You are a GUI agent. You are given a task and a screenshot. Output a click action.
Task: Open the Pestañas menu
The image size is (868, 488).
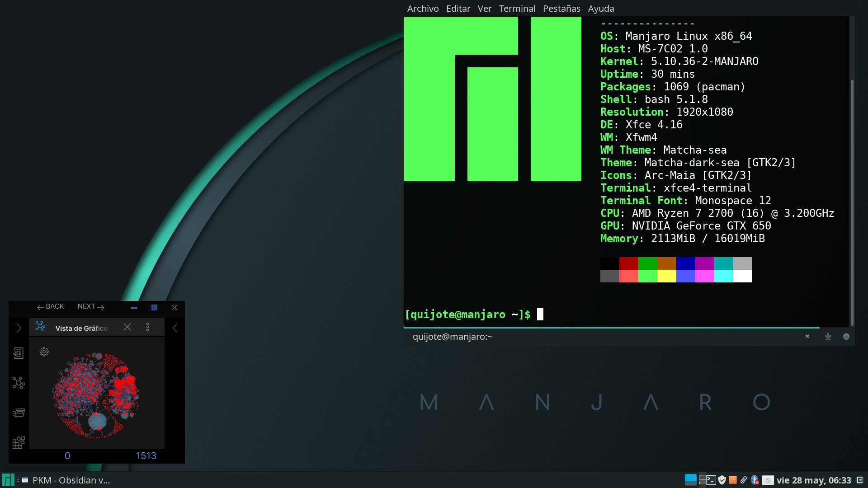coord(561,9)
